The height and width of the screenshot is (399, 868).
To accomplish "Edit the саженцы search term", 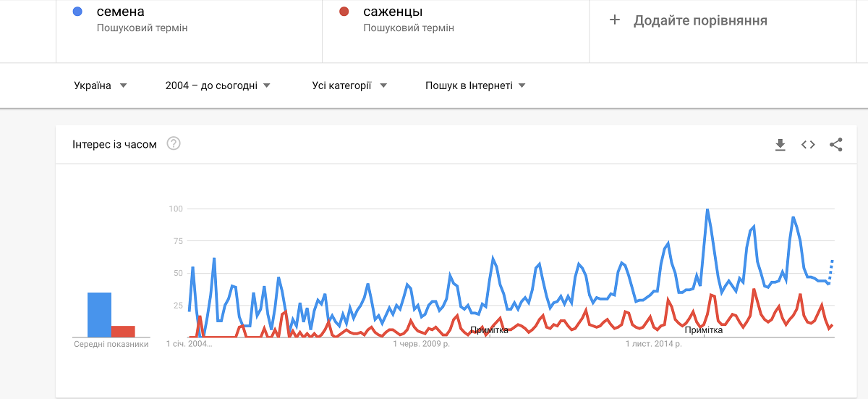I will coord(393,12).
